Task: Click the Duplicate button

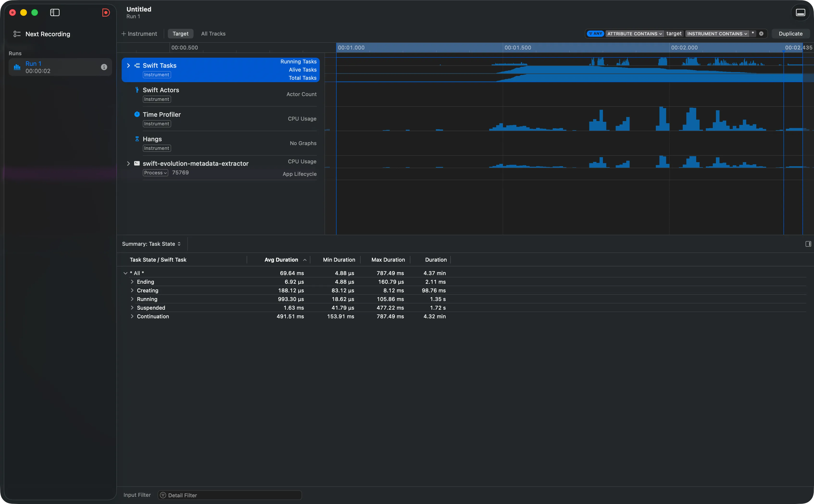Action: click(x=790, y=34)
